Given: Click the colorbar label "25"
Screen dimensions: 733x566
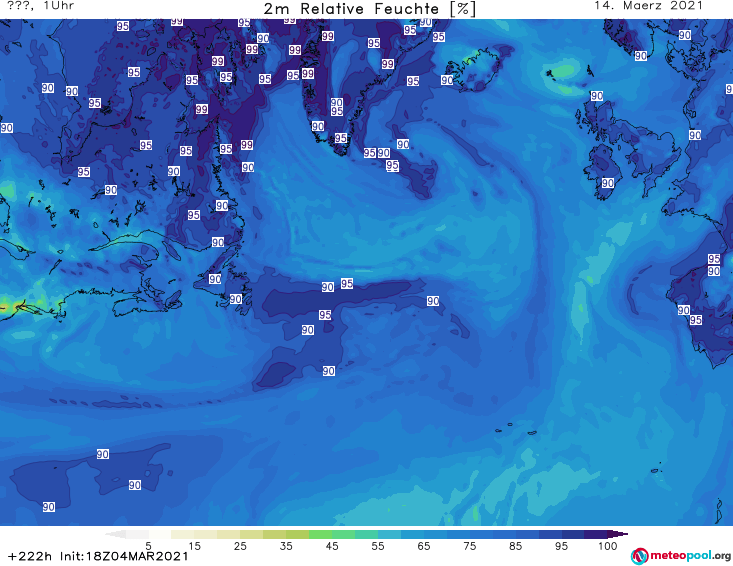Looking at the screenshot, I should 240,546.
